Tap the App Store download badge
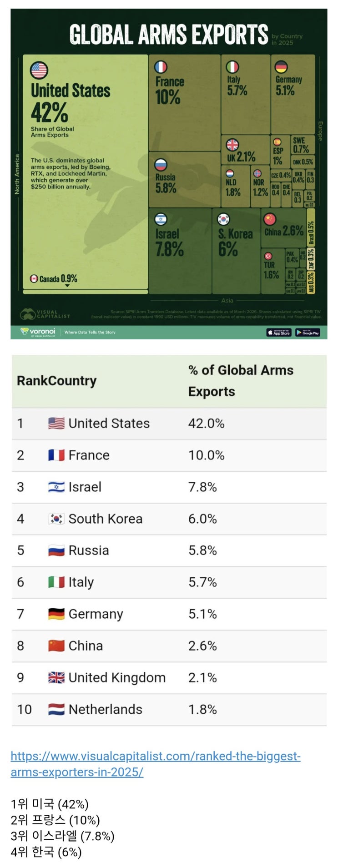This screenshot has height=868, width=338. point(279,333)
